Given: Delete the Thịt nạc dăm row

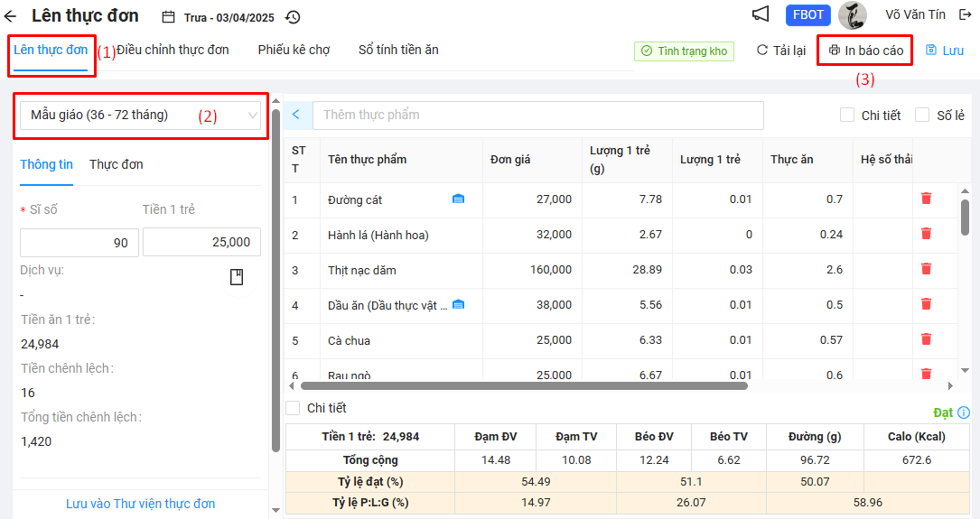Looking at the screenshot, I should tap(926, 269).
